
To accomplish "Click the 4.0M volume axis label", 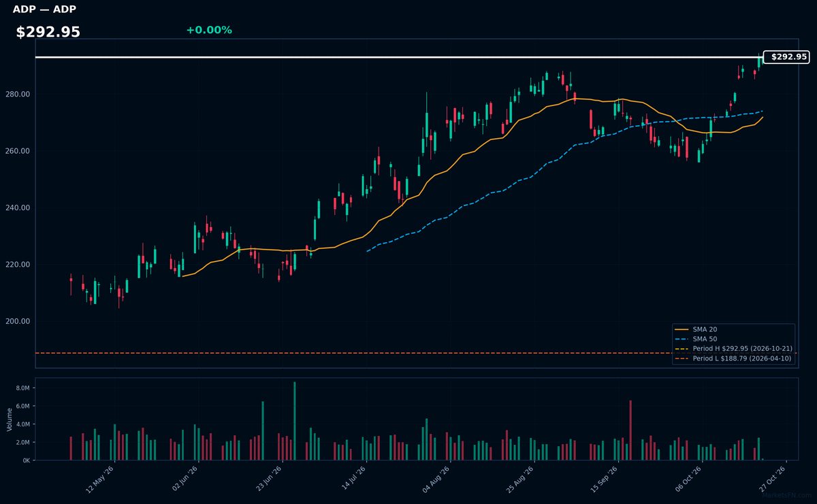I will pyautogui.click(x=22, y=424).
